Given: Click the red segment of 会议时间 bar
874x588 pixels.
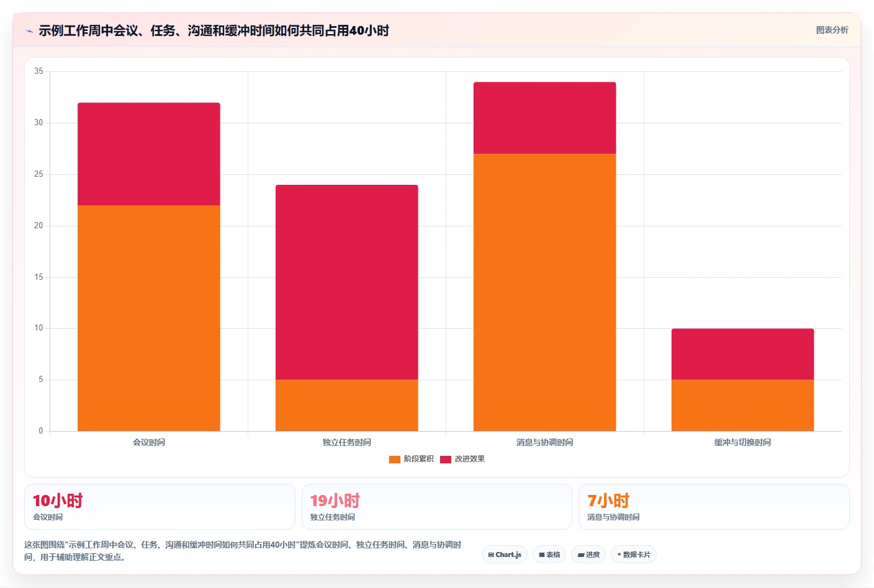Looking at the screenshot, I should [149, 154].
